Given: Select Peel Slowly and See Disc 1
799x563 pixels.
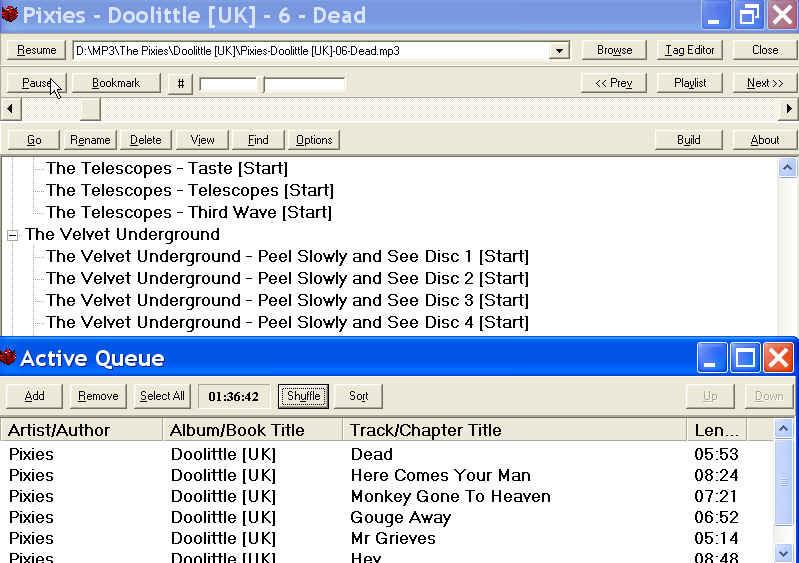Looking at the screenshot, I should [287, 256].
